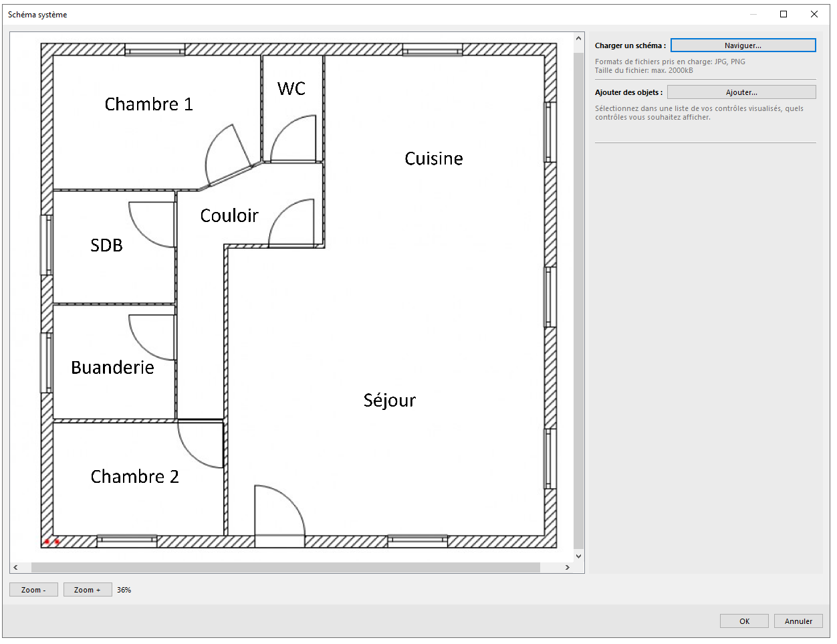
Task: Click the Buanderie room label
Action: pyautogui.click(x=112, y=367)
